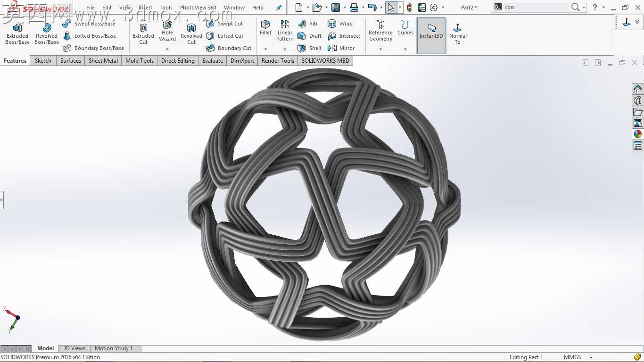Click the New document icon
This screenshot has height=362, width=644.
tap(299, 7)
